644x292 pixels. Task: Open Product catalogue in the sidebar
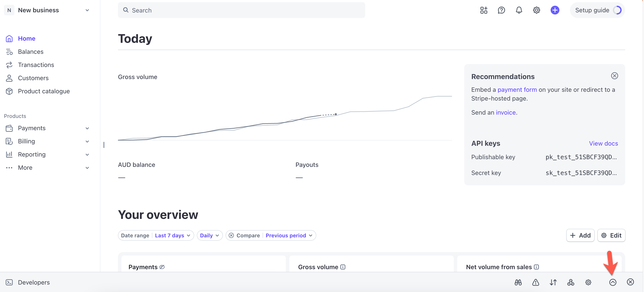pos(44,91)
